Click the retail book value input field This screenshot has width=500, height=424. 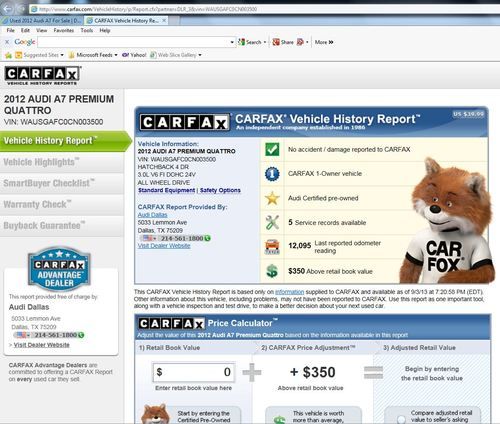coord(194,372)
